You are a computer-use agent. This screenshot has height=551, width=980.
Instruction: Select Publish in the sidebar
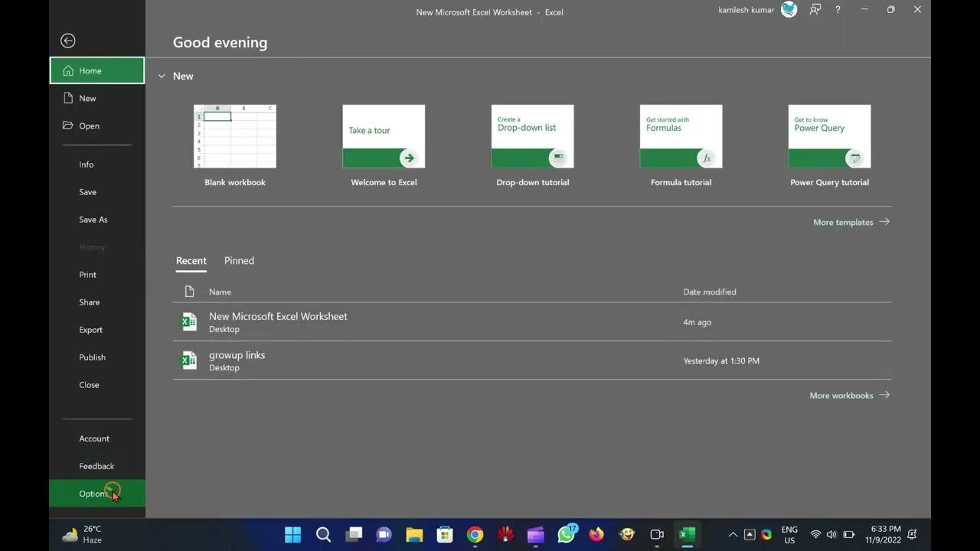(97, 357)
